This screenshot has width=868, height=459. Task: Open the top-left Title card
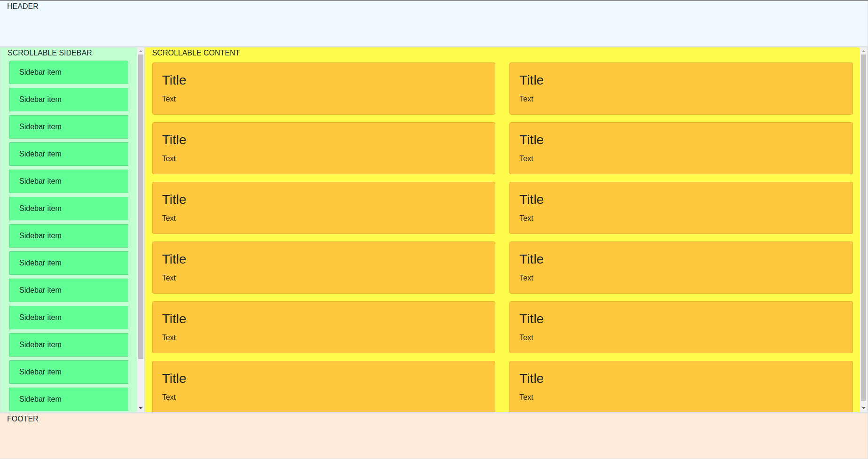click(323, 88)
